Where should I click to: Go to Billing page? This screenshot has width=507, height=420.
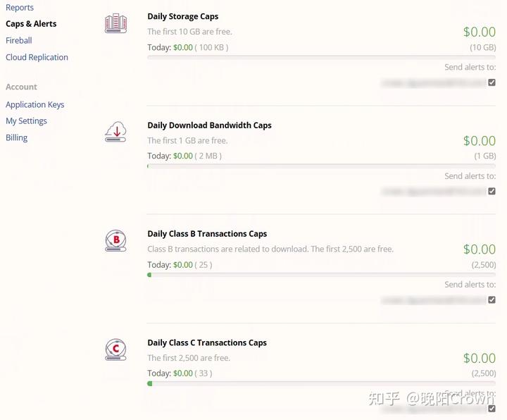(x=16, y=138)
